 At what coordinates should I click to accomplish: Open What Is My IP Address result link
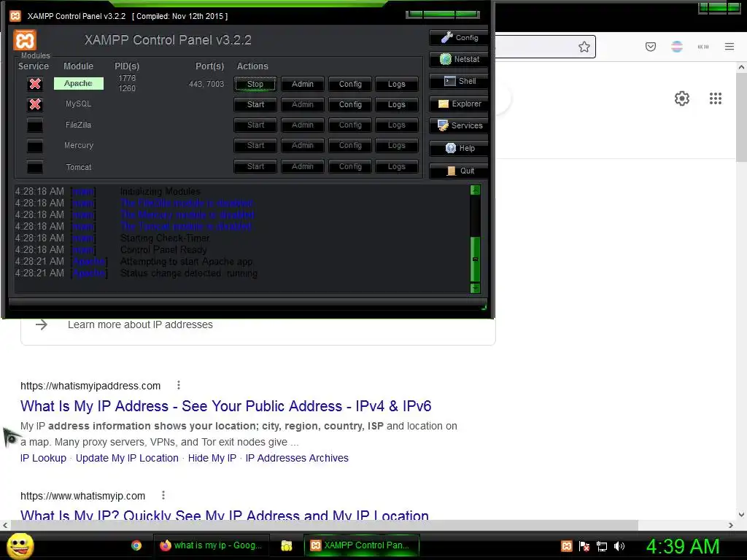[226, 406]
